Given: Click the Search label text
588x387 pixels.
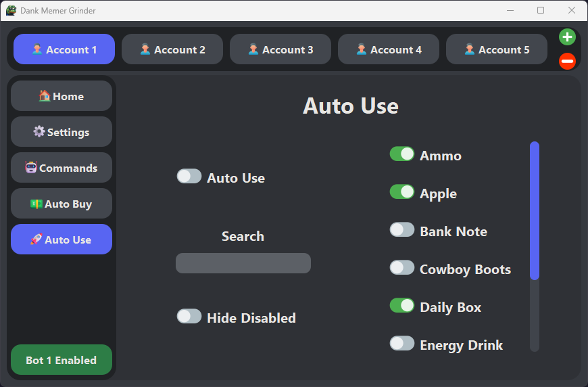Looking at the screenshot, I should pos(243,236).
